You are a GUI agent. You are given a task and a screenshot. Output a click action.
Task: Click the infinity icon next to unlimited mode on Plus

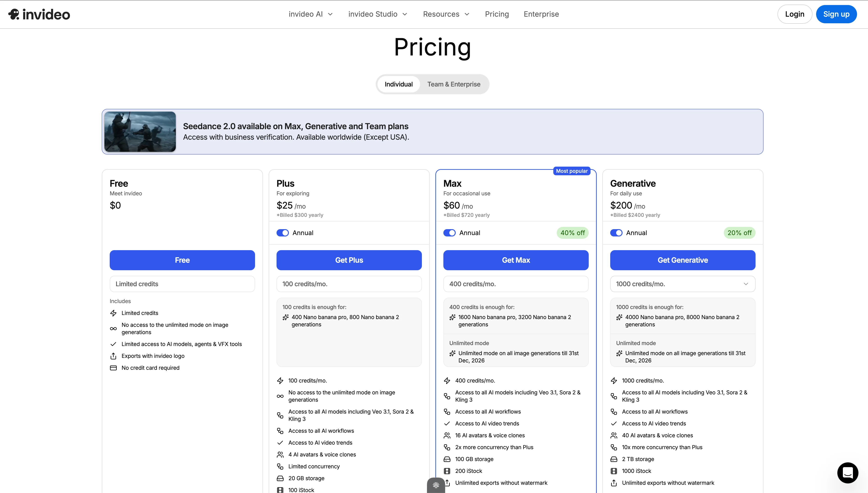[x=280, y=396]
